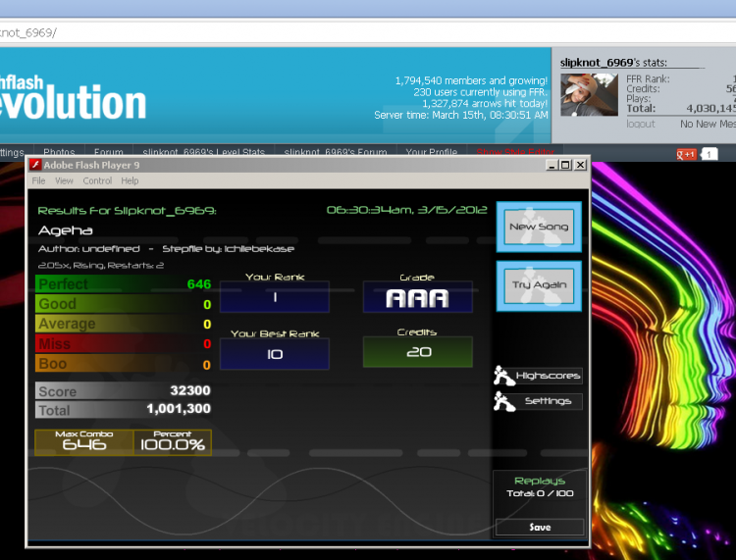
Task: Open slipknot_6969's Level Stats tab
Action: 204,151
